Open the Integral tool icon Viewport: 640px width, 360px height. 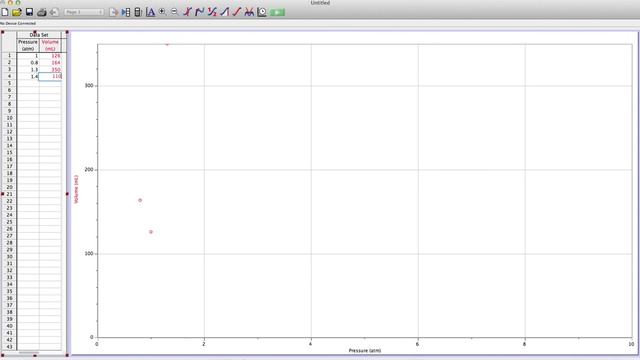coord(224,12)
